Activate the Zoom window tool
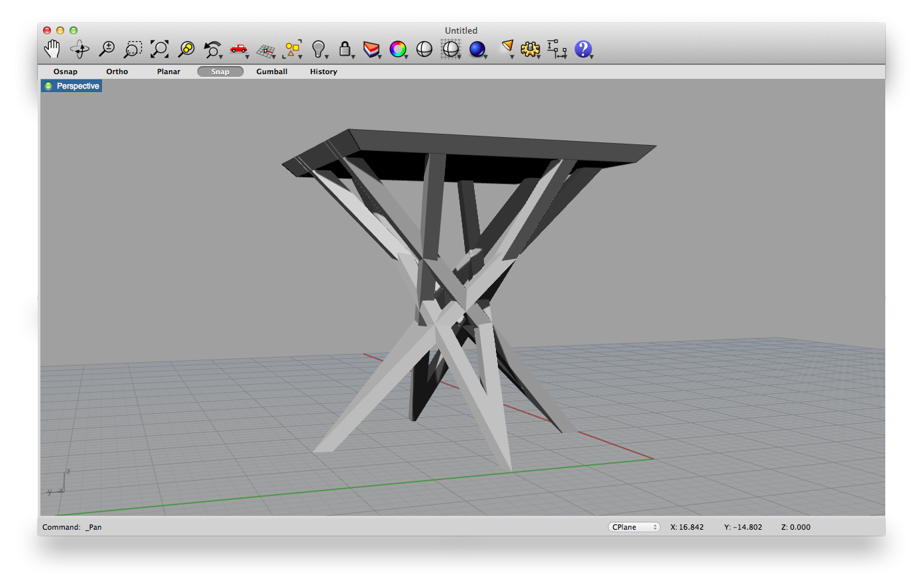Screen dimensions: 923x588 point(132,48)
